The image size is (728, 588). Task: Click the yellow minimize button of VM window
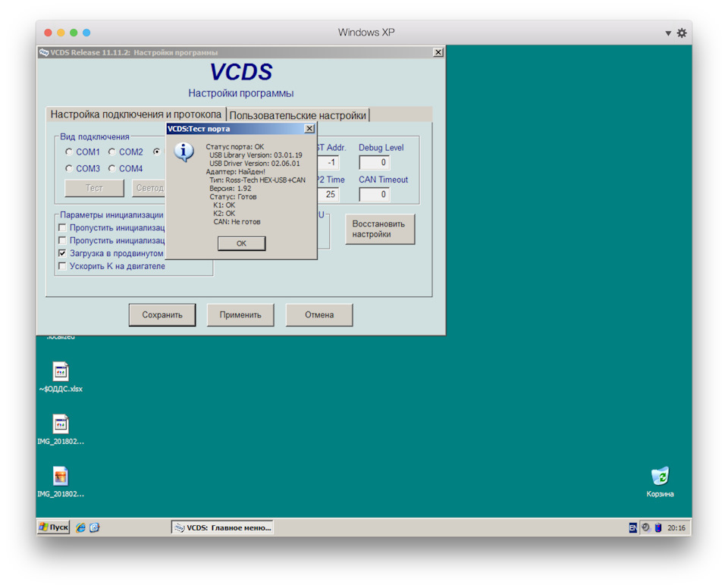[61, 33]
